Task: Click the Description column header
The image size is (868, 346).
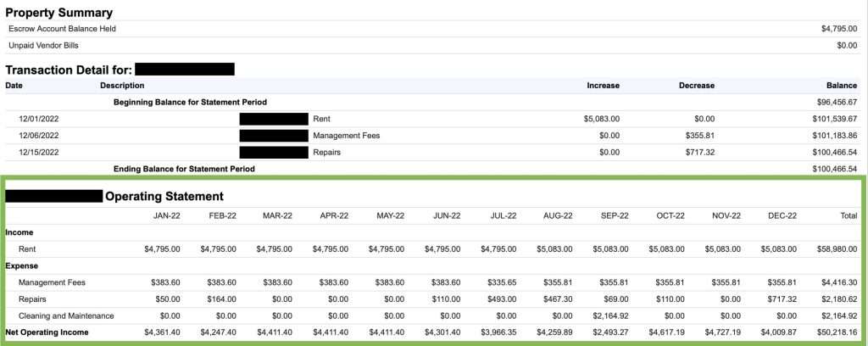Action: point(122,86)
